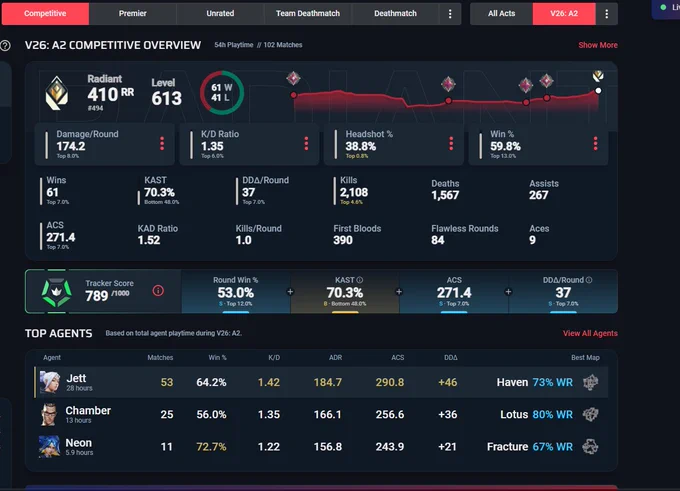Click Jett's 290.8 ACS value
The image size is (680, 491).
tap(390, 382)
